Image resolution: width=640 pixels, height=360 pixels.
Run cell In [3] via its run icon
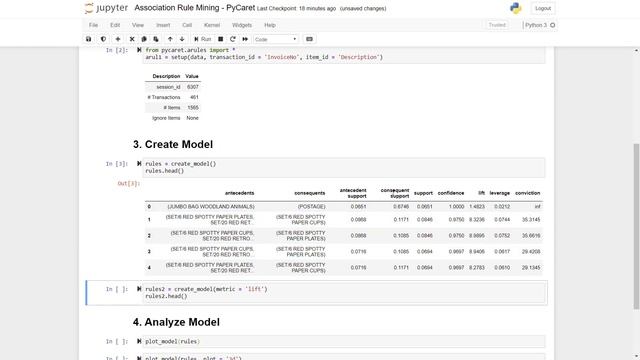coord(139,163)
